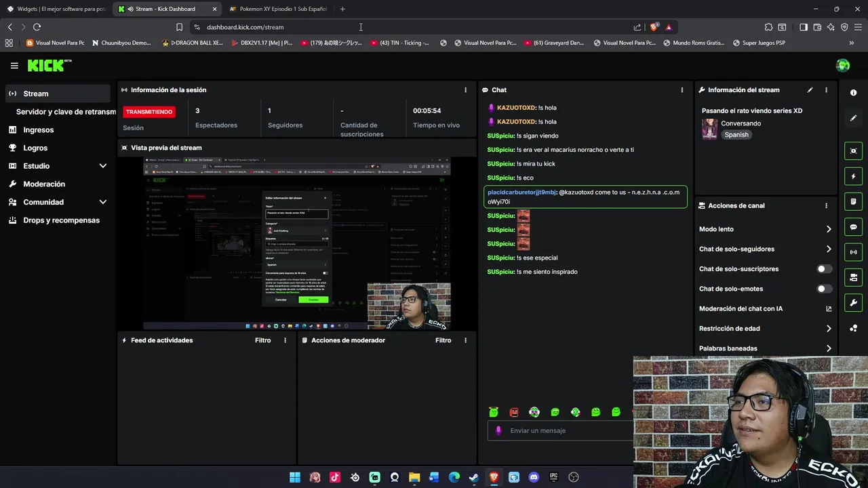Expand the Estudio sidebar section
This screenshot has width=868, height=488.
click(x=103, y=166)
